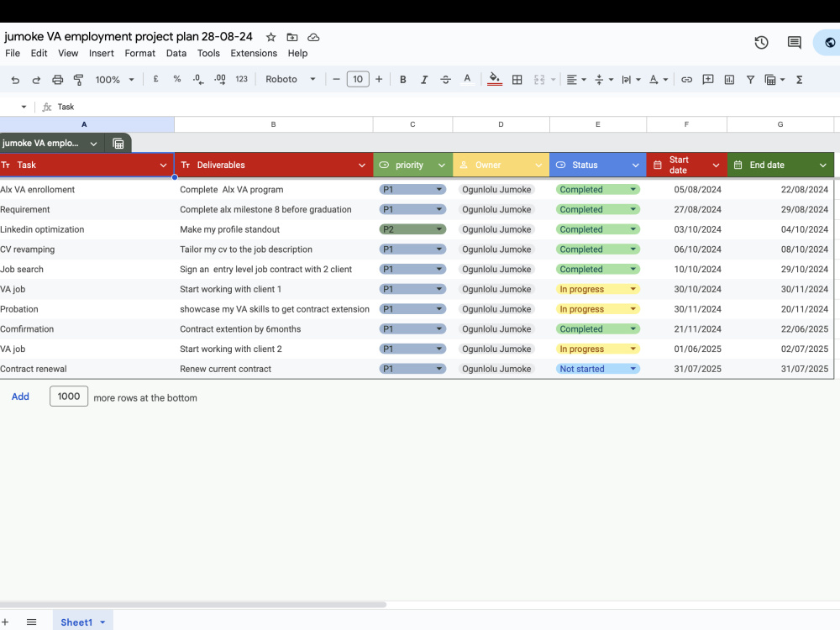Click the 1000 rows input field
This screenshot has width=840, height=630.
point(69,396)
